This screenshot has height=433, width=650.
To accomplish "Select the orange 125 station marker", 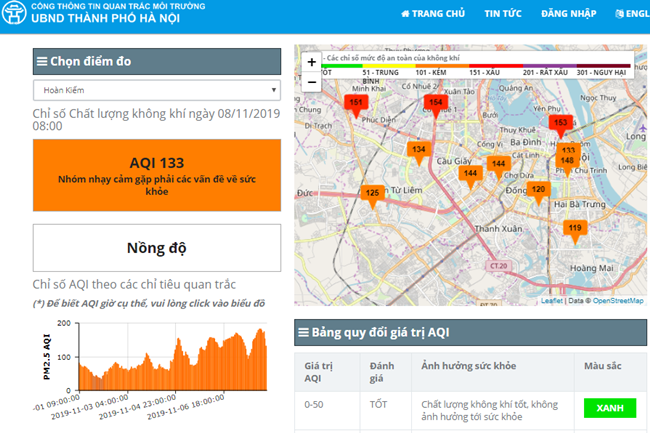I will coord(372,193).
